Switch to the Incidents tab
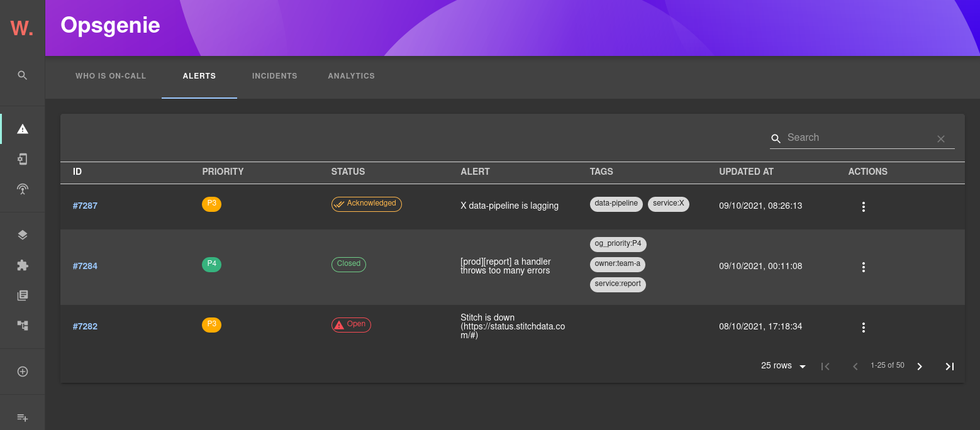 275,76
